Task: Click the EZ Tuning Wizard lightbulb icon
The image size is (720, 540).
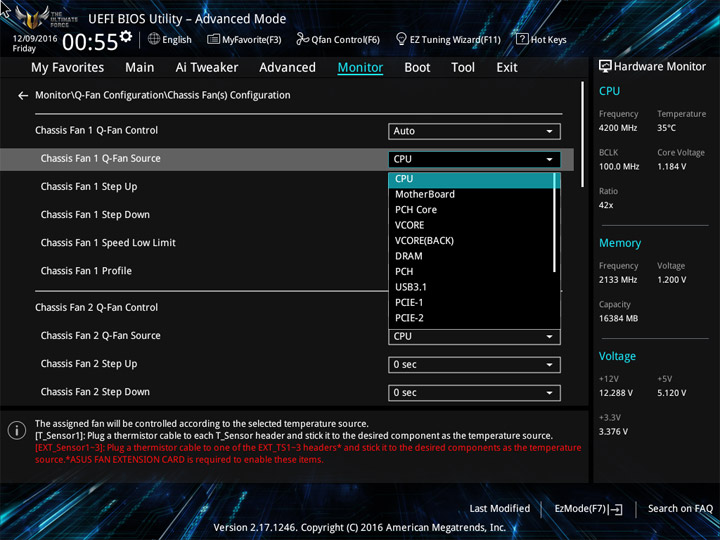Action: 401,39
